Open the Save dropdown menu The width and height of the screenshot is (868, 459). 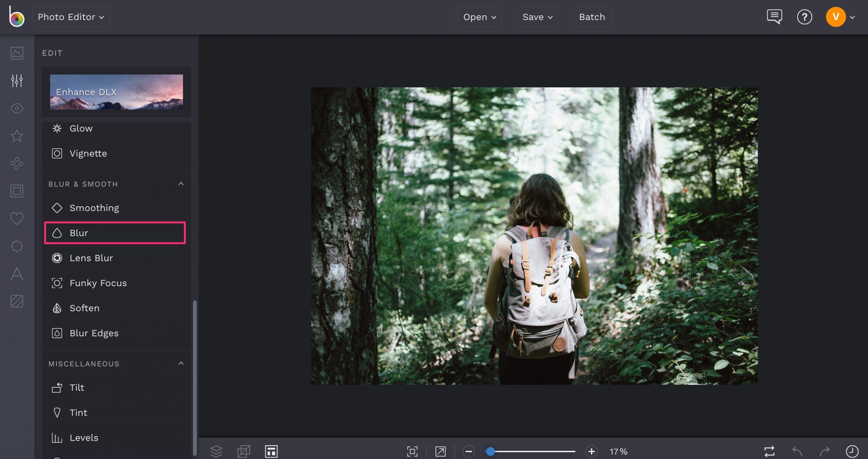tap(537, 17)
